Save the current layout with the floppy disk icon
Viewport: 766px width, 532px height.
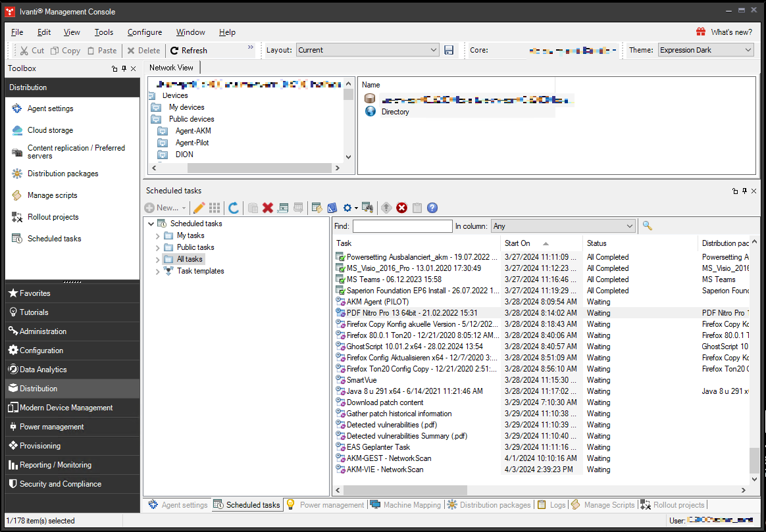click(x=449, y=50)
